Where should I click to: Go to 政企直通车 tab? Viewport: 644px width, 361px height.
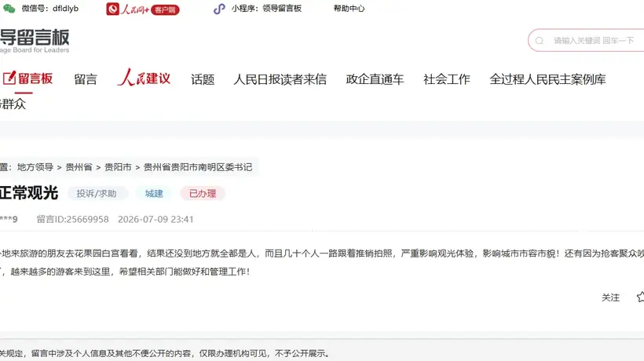click(375, 79)
